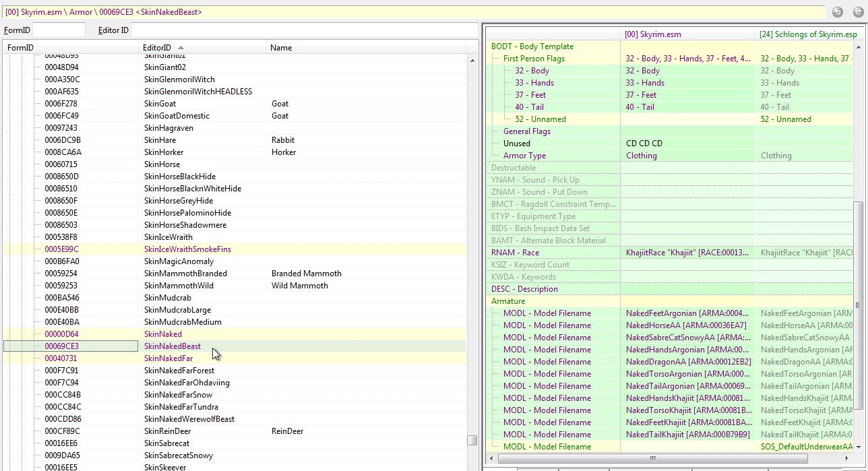The image size is (868, 471).
Task: Click the record path bar at top
Action: pyautogui.click(x=414, y=12)
